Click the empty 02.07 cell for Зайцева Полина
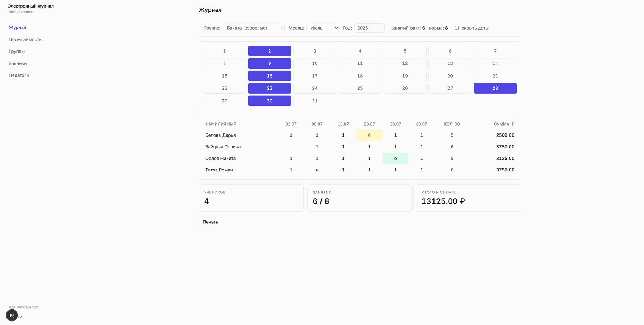Image resolution: width=644 pixels, height=325 pixels. [291, 147]
